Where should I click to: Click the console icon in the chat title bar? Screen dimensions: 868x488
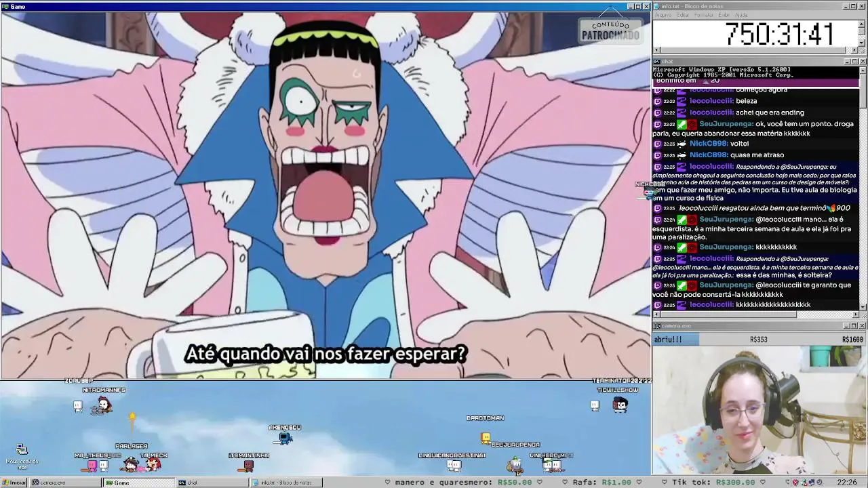(657, 61)
